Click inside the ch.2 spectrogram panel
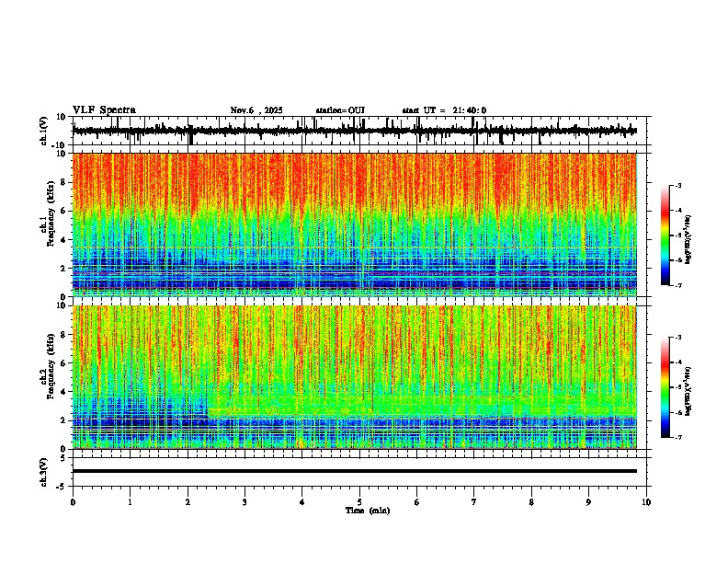This screenshot has height=563, width=728. point(355,377)
